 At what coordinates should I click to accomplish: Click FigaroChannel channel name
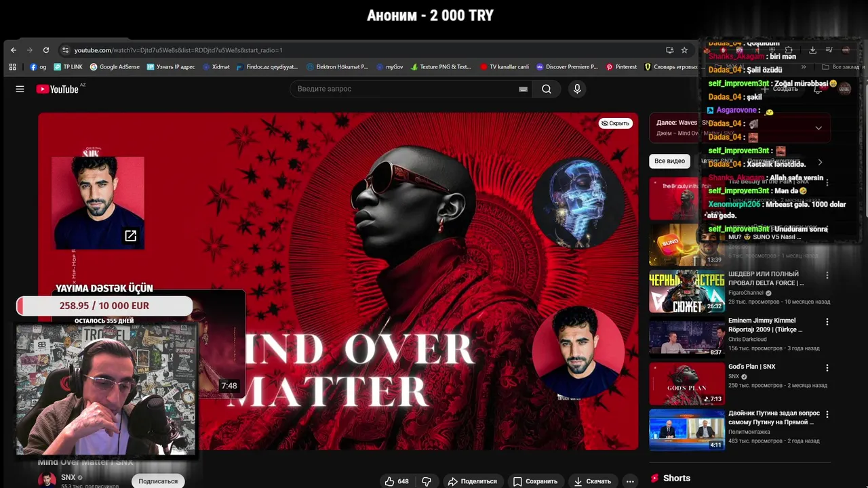(746, 293)
